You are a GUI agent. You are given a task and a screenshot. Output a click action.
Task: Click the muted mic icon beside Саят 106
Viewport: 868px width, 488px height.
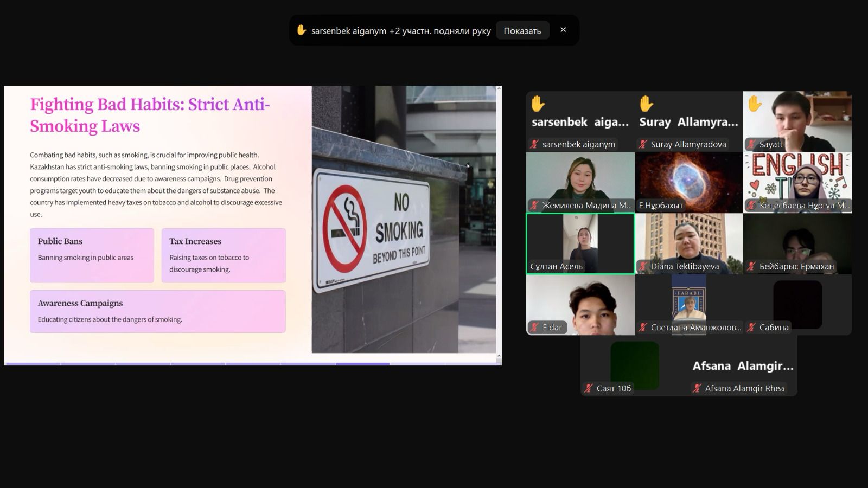click(589, 388)
